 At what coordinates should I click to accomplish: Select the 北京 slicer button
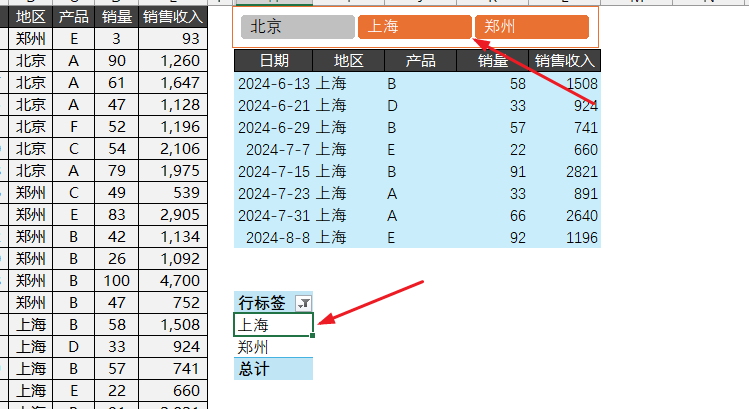298,27
